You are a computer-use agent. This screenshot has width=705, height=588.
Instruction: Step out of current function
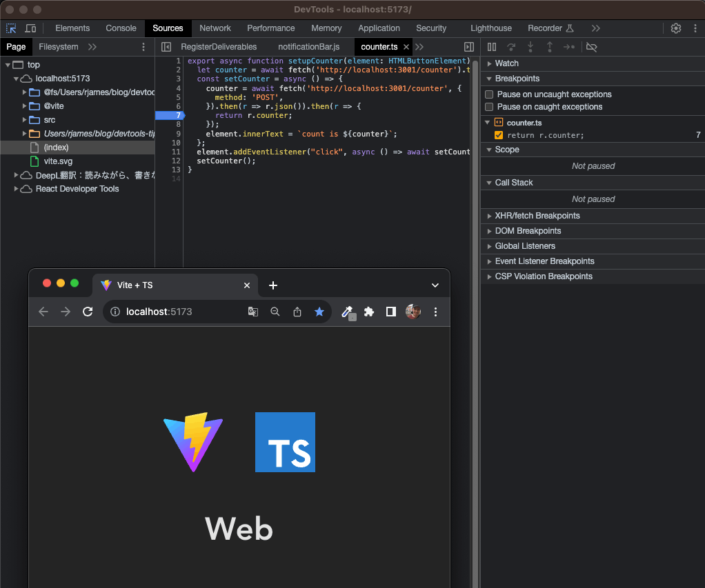[549, 47]
